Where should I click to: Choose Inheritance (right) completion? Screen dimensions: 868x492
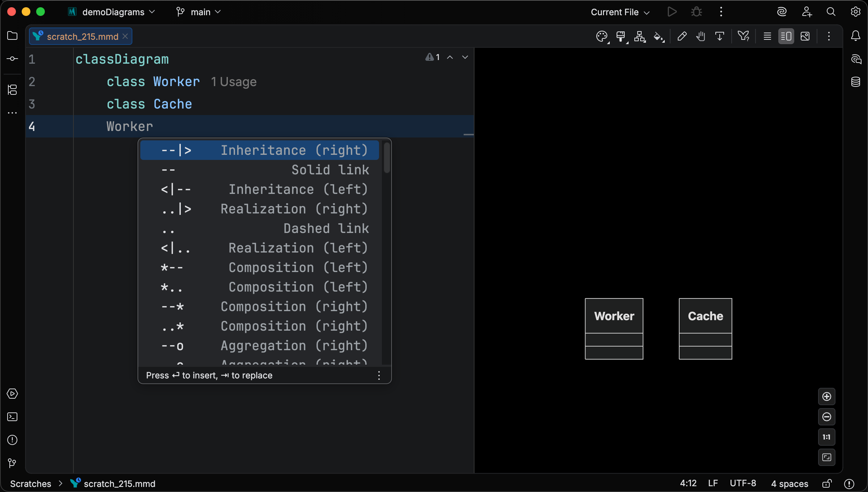tap(260, 150)
